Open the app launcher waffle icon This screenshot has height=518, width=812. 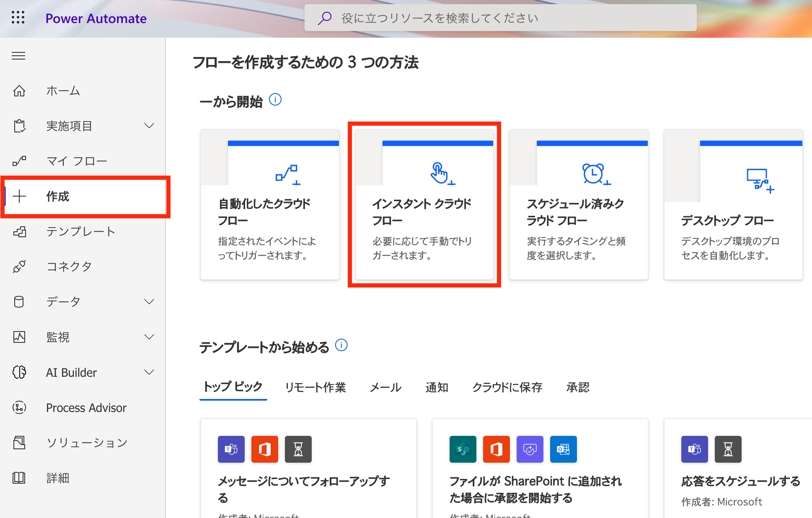click(18, 18)
